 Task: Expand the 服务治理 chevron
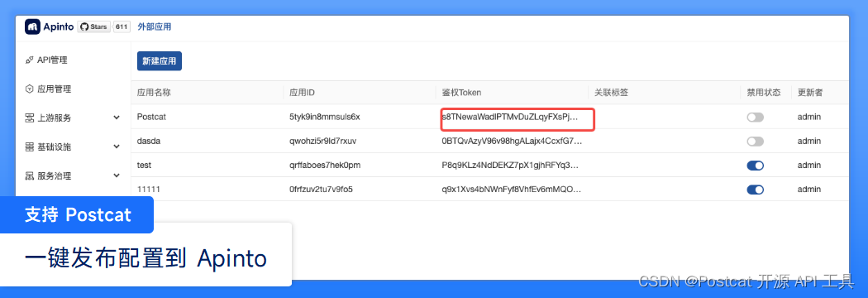click(117, 176)
